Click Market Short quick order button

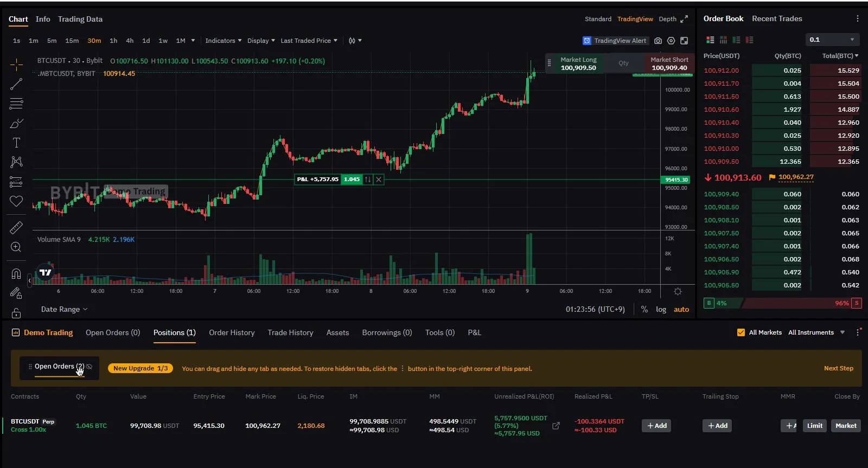coord(669,63)
